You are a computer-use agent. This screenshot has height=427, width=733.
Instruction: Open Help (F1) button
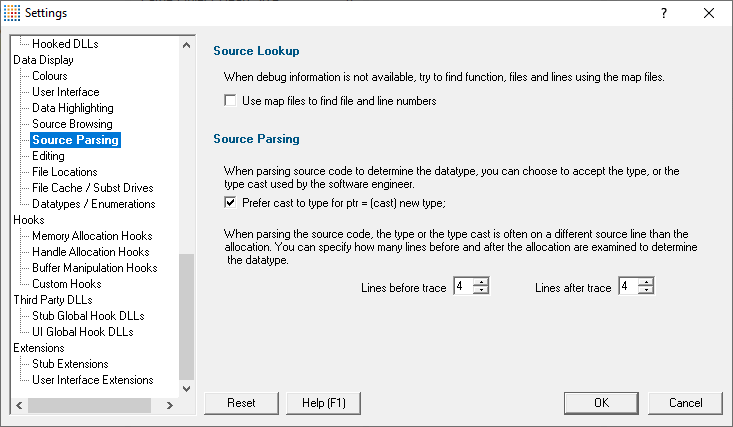click(x=323, y=403)
